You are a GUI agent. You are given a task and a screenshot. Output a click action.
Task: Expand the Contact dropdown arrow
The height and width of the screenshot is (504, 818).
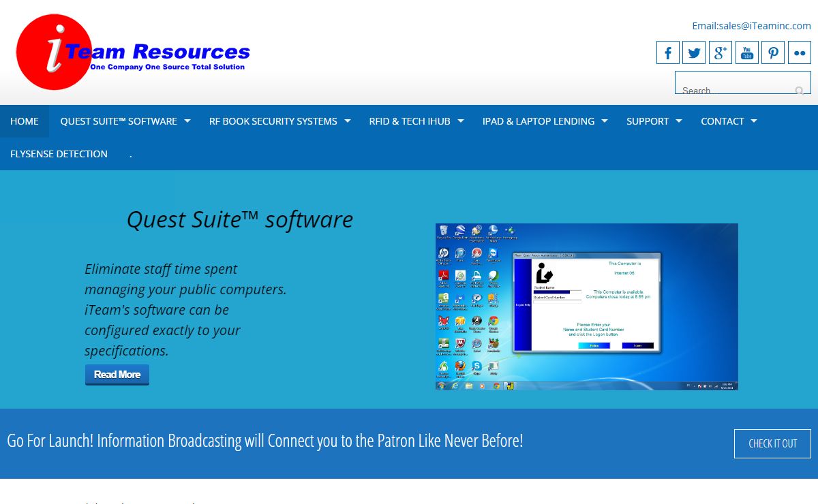tap(754, 121)
